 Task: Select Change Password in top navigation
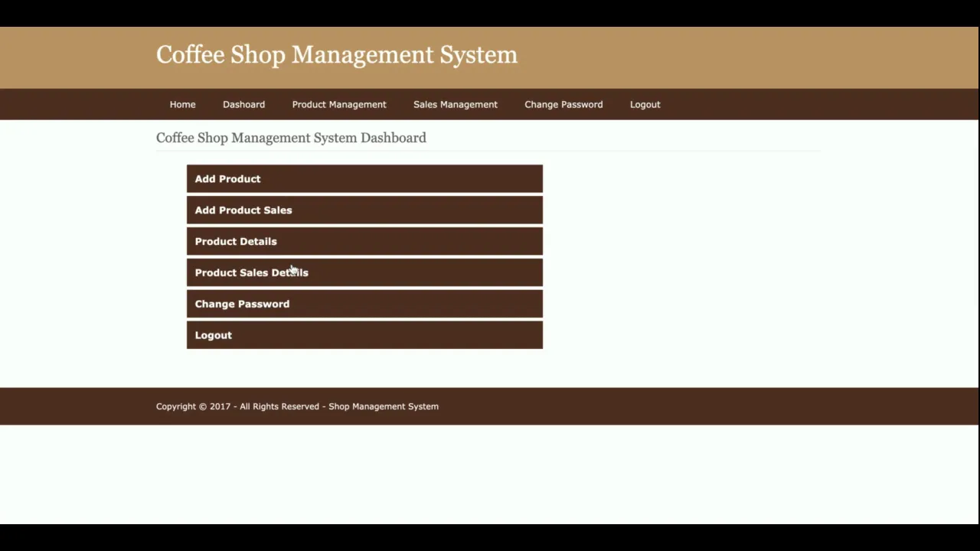[x=563, y=104]
